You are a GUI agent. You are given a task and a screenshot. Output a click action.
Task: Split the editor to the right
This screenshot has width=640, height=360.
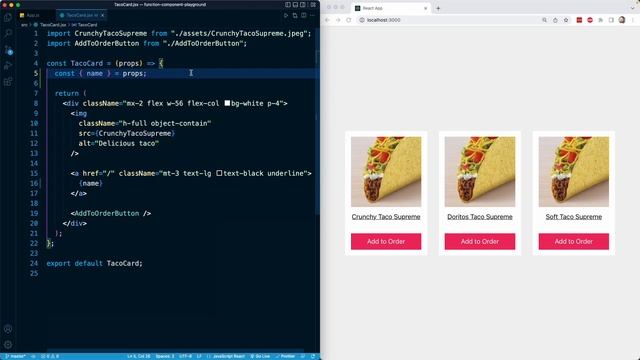click(304, 16)
